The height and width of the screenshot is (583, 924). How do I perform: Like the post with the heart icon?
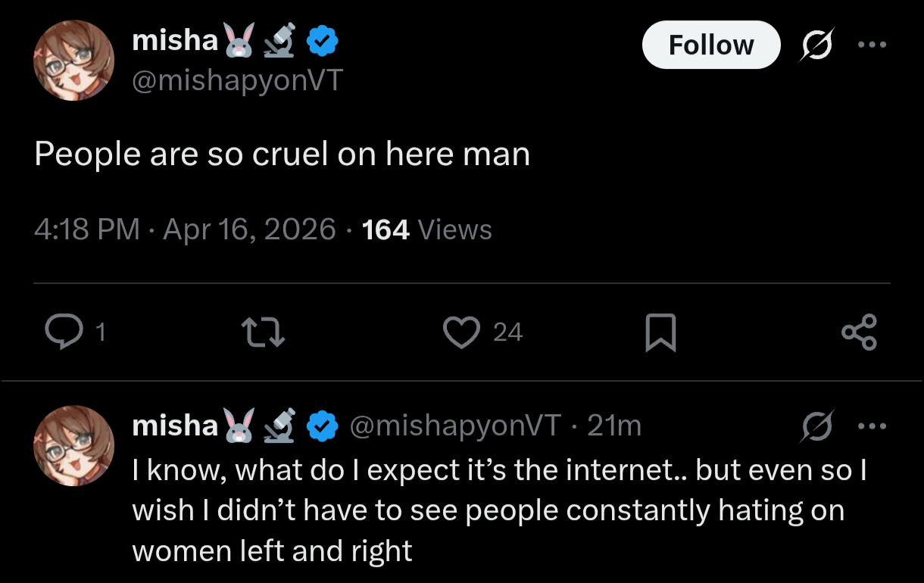tap(461, 332)
